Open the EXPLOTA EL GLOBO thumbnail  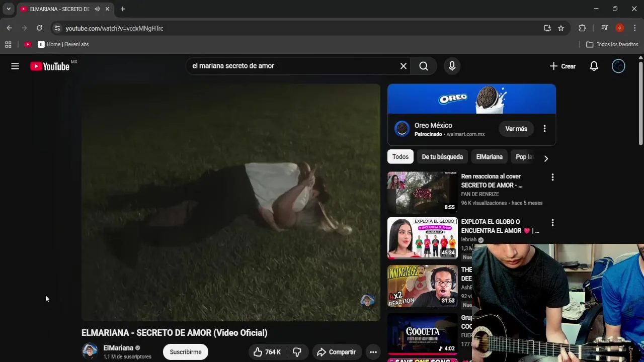(422, 238)
